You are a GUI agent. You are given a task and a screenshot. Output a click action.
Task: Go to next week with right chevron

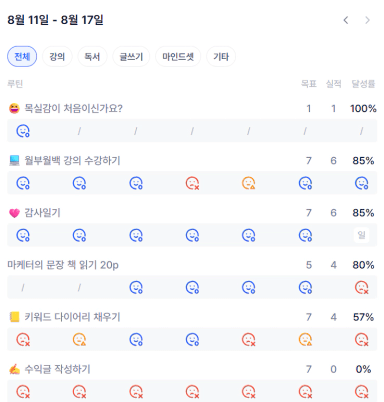coord(367,20)
